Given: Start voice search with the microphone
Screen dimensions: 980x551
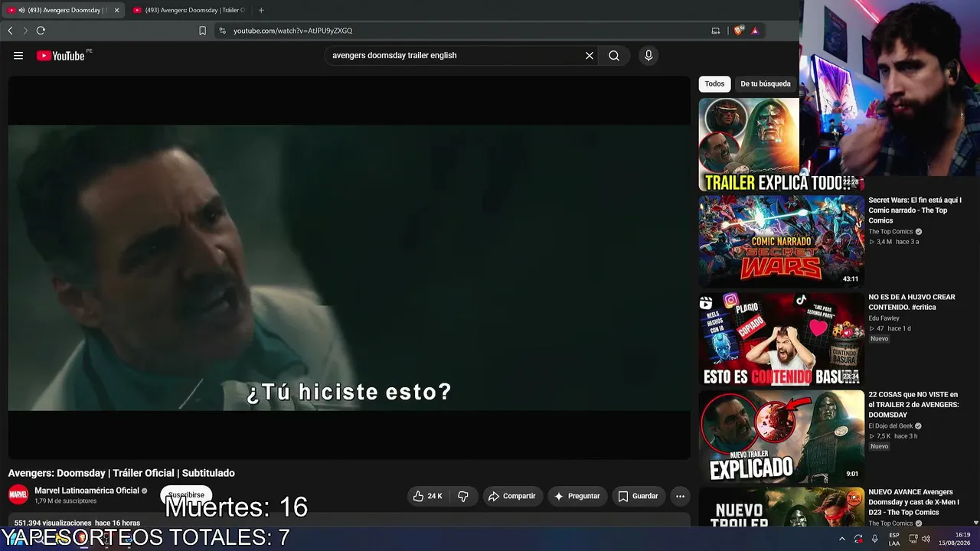Looking at the screenshot, I should coord(648,55).
